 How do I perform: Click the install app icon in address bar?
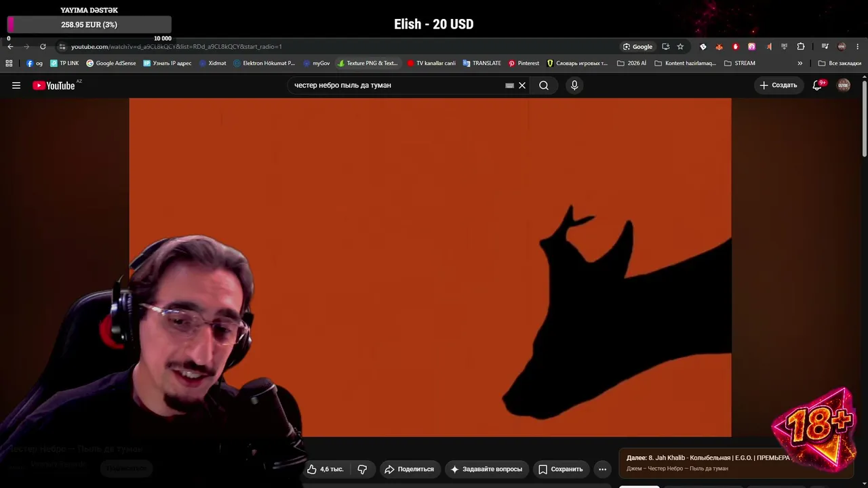tap(665, 47)
